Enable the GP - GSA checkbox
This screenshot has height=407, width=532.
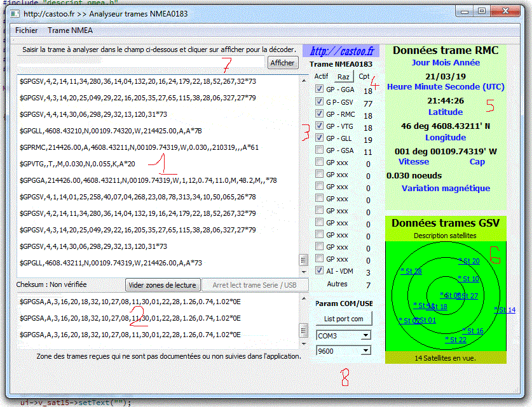click(x=319, y=149)
